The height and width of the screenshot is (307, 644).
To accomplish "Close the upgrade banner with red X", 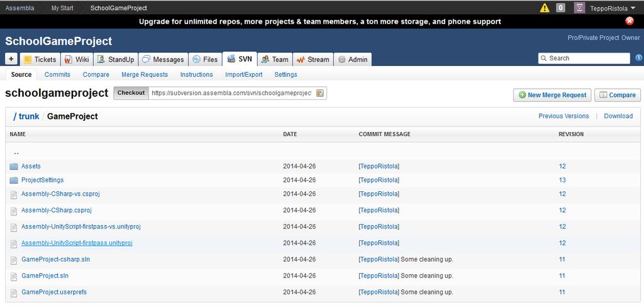I will point(629,21).
